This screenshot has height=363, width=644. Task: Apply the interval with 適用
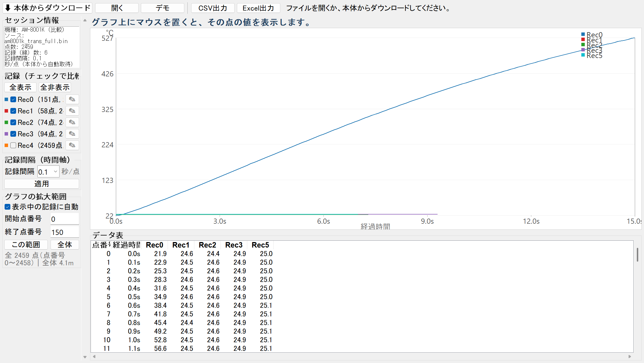(x=42, y=184)
